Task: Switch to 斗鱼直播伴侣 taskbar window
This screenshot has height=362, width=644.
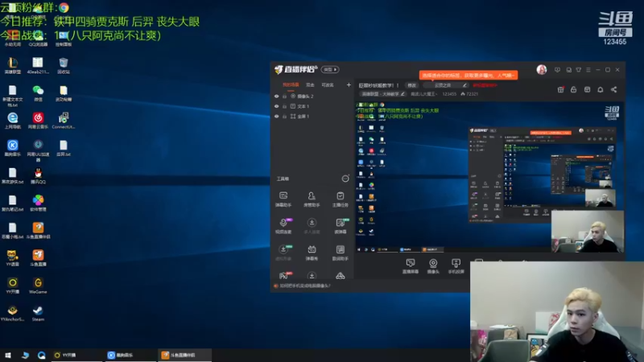Action: pyautogui.click(x=184, y=355)
